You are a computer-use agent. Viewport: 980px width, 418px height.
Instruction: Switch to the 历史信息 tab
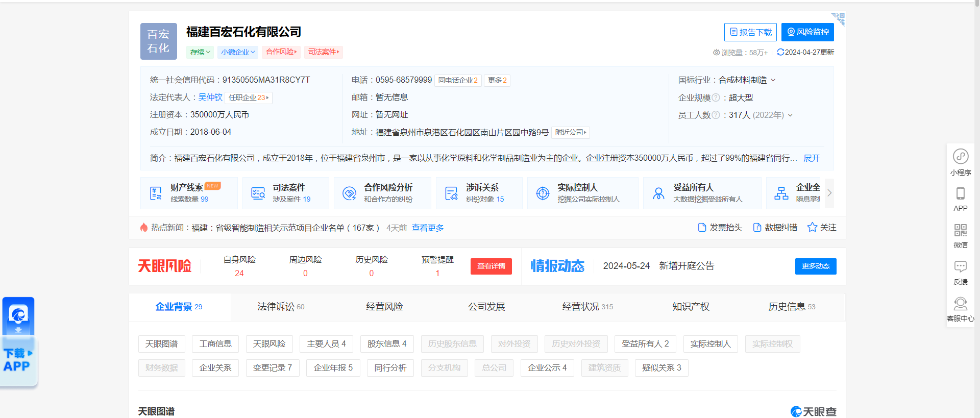click(x=792, y=307)
